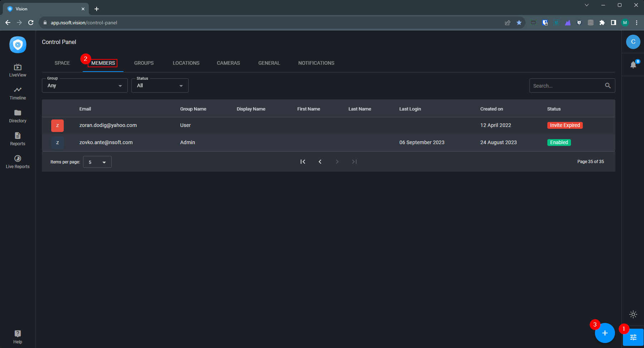Toggle the light/dark theme sun icon
The height and width of the screenshot is (348, 644).
[x=633, y=314]
